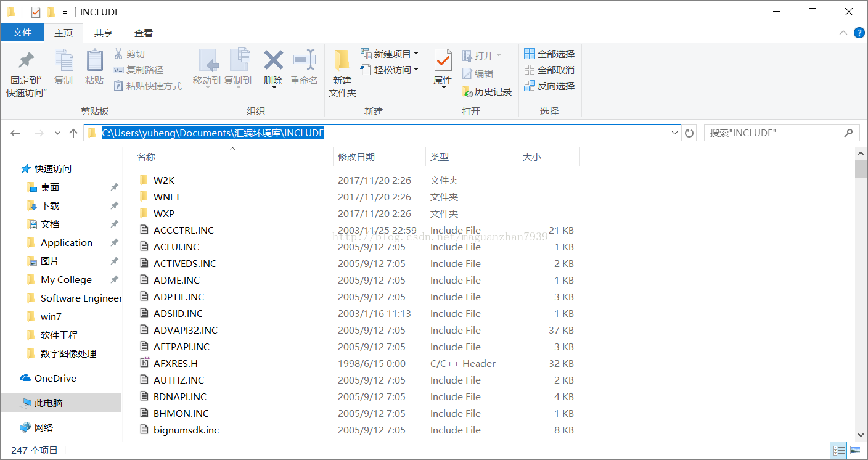
Task: Click the red Delete X icon
Action: pyautogui.click(x=273, y=60)
